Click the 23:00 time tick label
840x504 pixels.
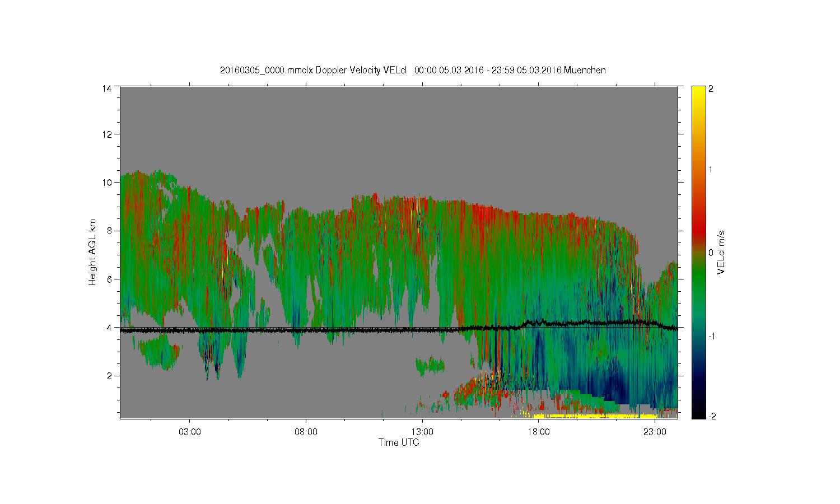click(x=655, y=432)
